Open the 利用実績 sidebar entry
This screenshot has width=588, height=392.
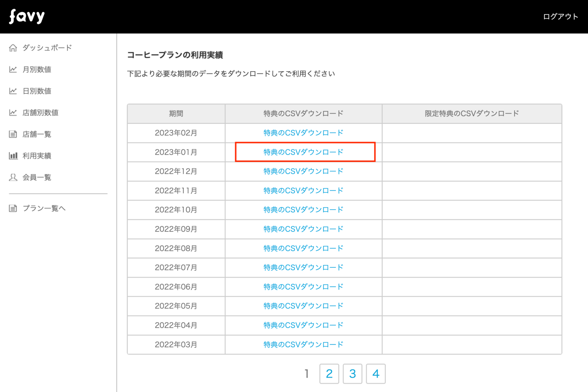coord(38,156)
